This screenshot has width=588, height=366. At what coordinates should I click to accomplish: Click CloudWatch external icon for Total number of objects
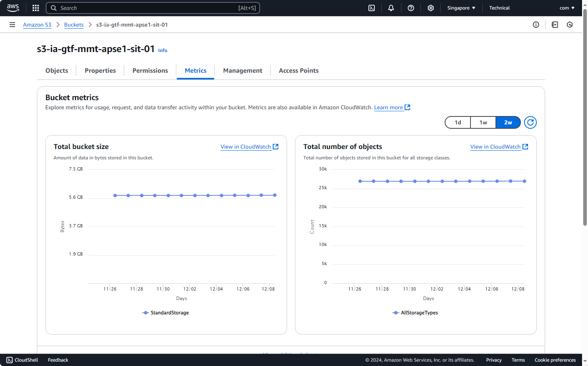(525, 147)
